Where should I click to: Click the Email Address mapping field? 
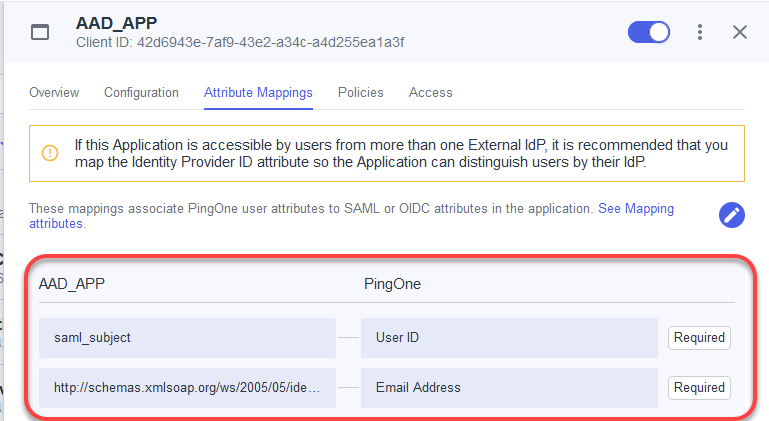click(x=509, y=387)
